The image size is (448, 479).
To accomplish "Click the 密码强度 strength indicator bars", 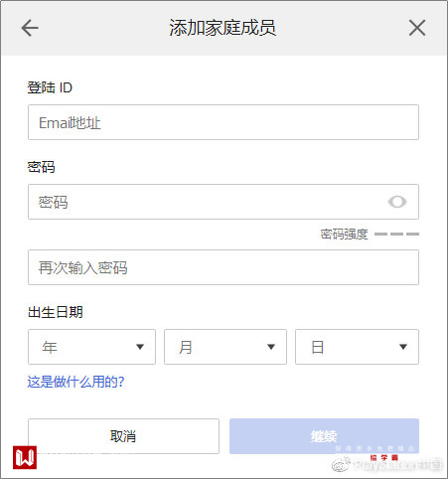I will [x=396, y=234].
